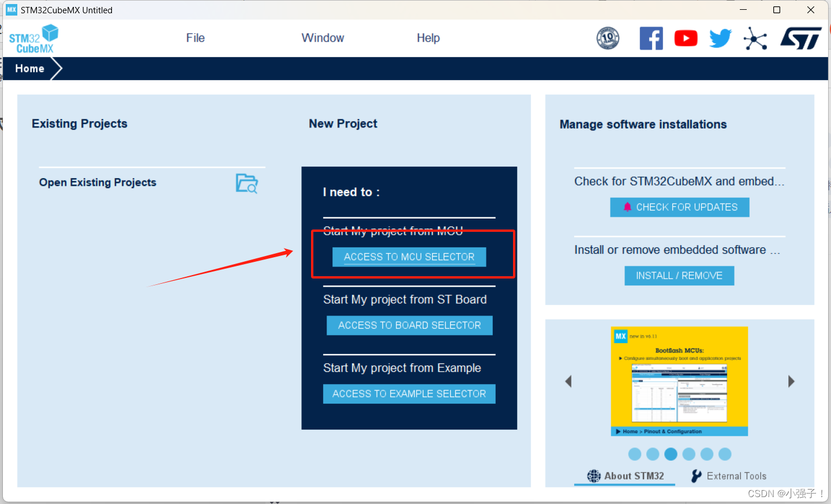Select the fifth carousel dot
The image size is (831, 504).
coord(707,454)
